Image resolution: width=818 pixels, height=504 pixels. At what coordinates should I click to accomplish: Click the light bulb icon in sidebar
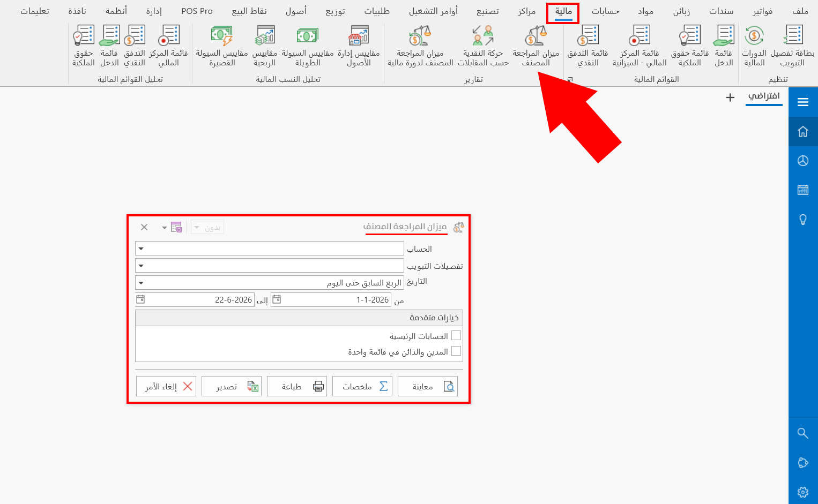tap(803, 219)
